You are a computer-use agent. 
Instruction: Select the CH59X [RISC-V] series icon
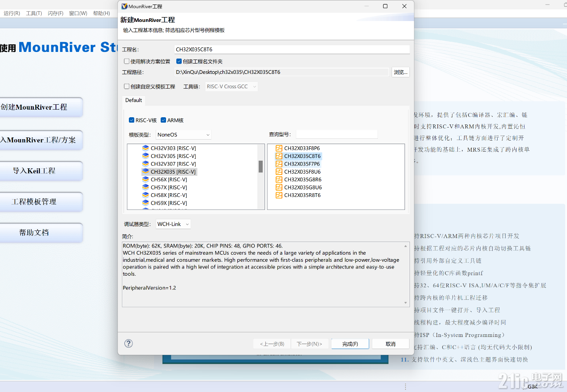(145, 203)
